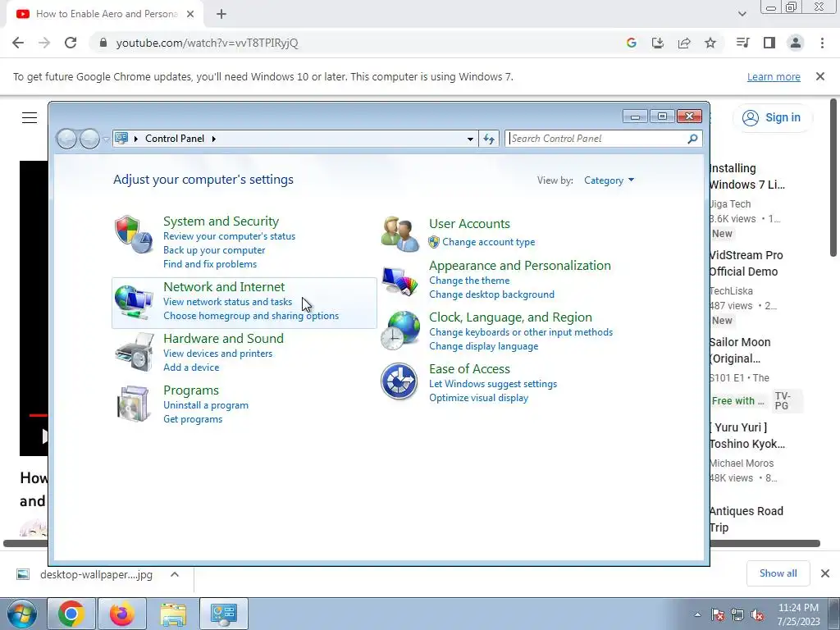Bookmark this page with the star icon
840x630 pixels.
(710, 43)
